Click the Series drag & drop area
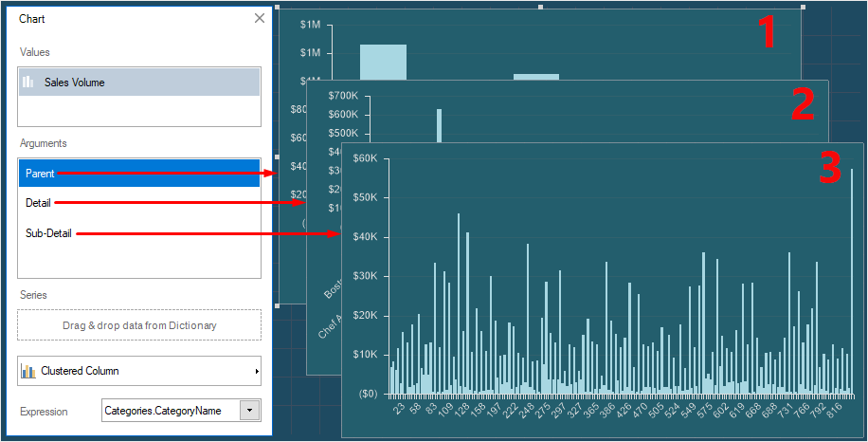Screen dimensions: 868x442 click(x=138, y=325)
